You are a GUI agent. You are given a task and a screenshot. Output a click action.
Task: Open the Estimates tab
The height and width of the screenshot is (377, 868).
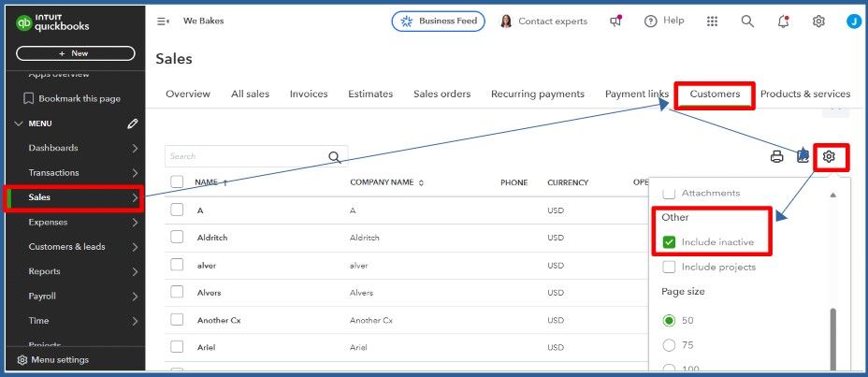(370, 94)
